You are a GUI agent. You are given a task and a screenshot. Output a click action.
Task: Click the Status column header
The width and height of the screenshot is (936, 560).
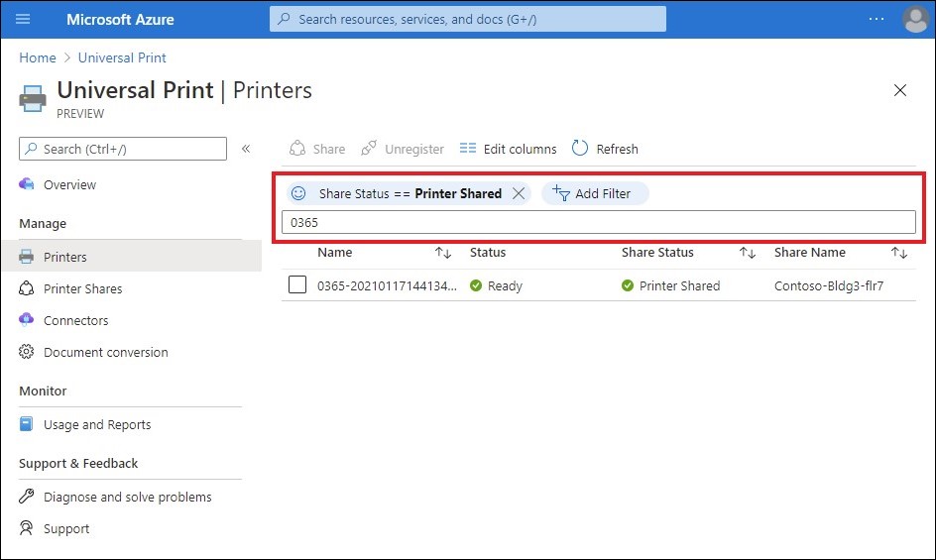488,253
